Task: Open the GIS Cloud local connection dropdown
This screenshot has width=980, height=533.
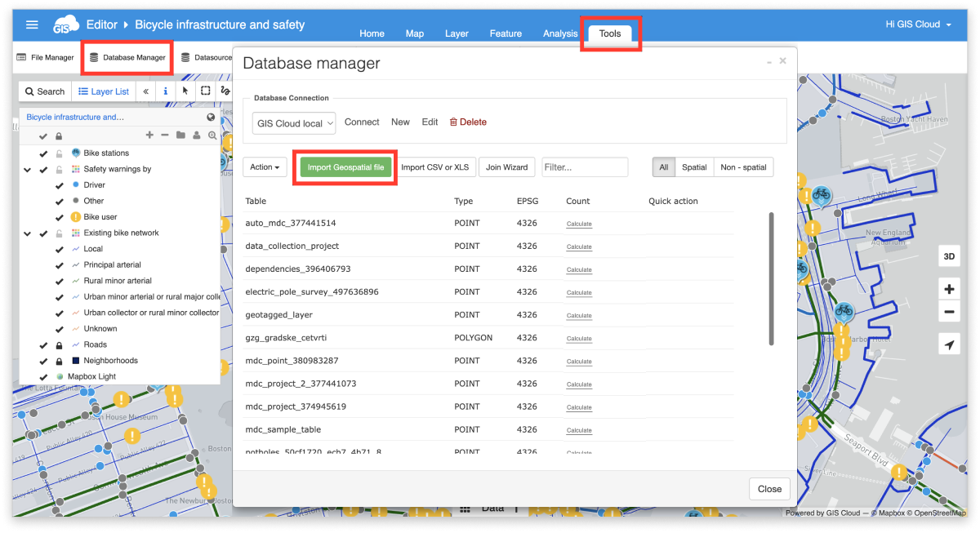Action: pyautogui.click(x=293, y=122)
